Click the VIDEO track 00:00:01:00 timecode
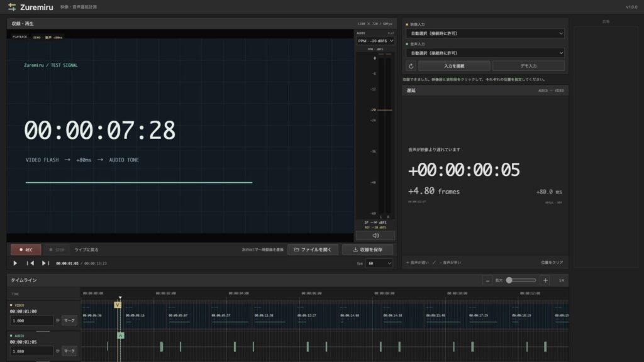This screenshot has height=362, width=644. (x=23, y=312)
